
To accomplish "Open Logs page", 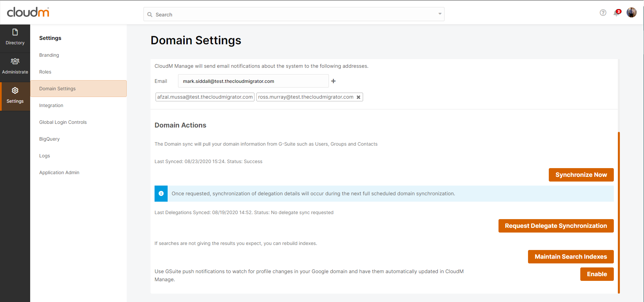I will pyautogui.click(x=45, y=156).
